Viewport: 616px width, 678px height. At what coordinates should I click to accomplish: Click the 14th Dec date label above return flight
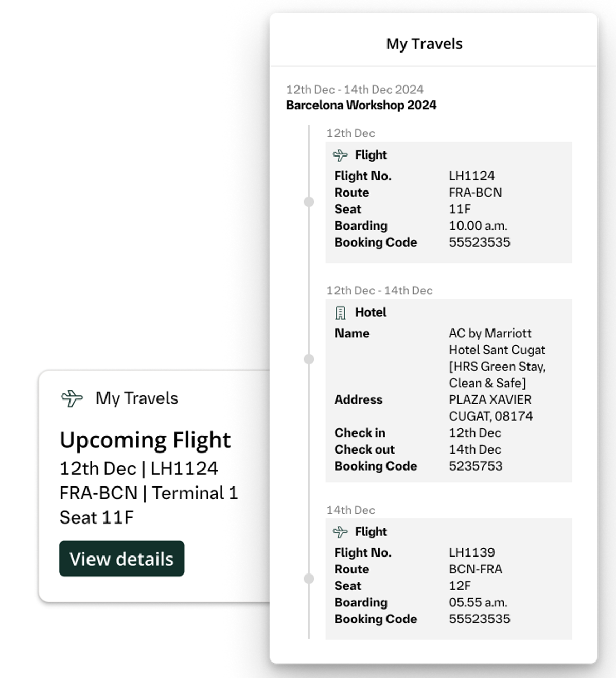point(350,510)
